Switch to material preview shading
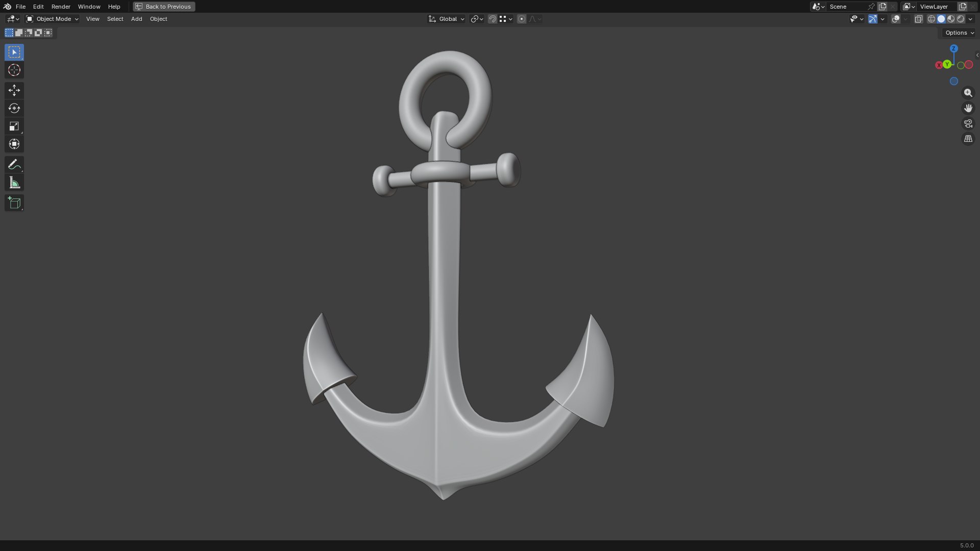 click(951, 19)
